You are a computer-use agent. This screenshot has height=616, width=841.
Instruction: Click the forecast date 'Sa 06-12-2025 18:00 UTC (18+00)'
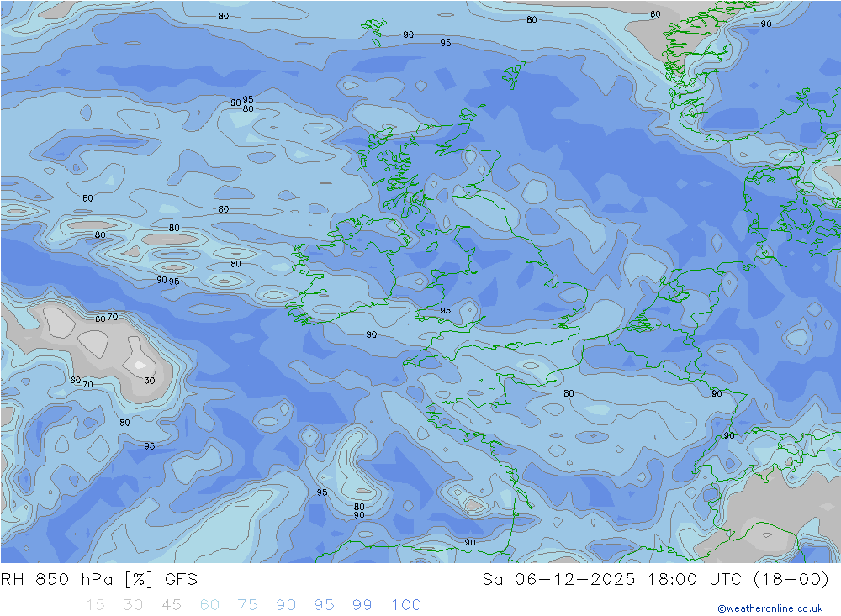pyautogui.click(x=655, y=580)
